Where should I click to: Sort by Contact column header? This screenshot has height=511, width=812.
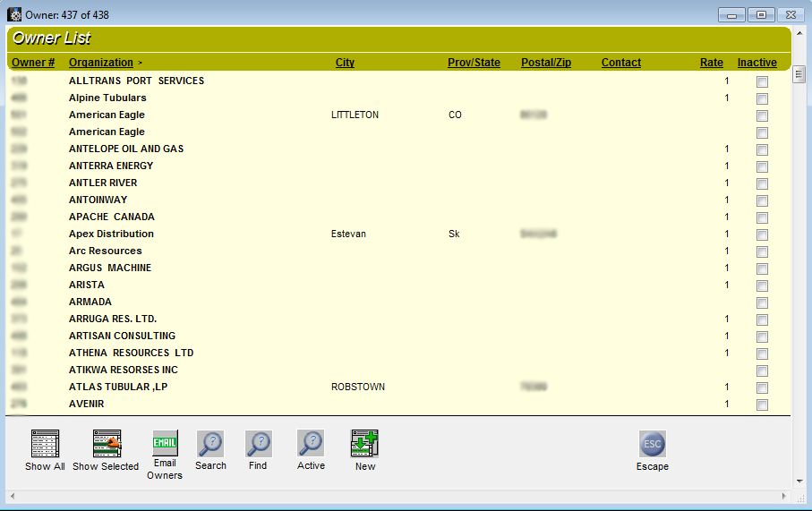pos(621,63)
